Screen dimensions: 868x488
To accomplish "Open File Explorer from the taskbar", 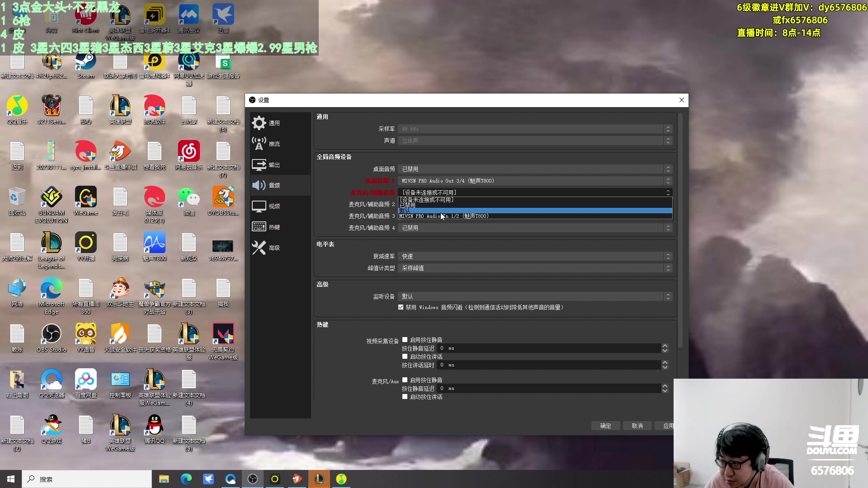I will (x=164, y=479).
